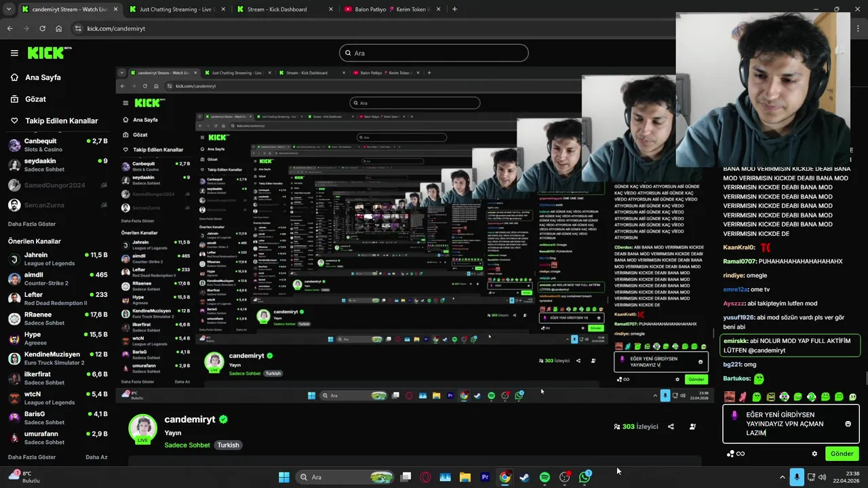Open seydaakin channel in followed list
Viewport: 868px width, 488px height.
pos(58,165)
